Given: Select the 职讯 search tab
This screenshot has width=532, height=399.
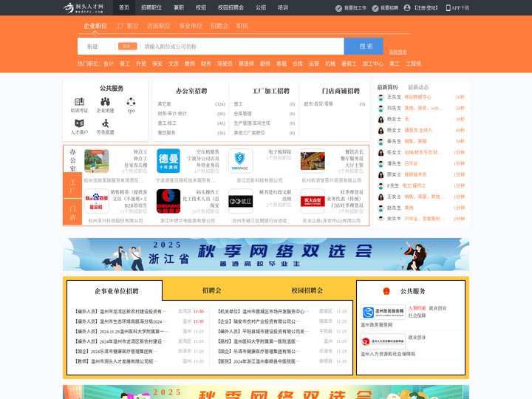Looking at the screenshot, I should pyautogui.click(x=242, y=26).
